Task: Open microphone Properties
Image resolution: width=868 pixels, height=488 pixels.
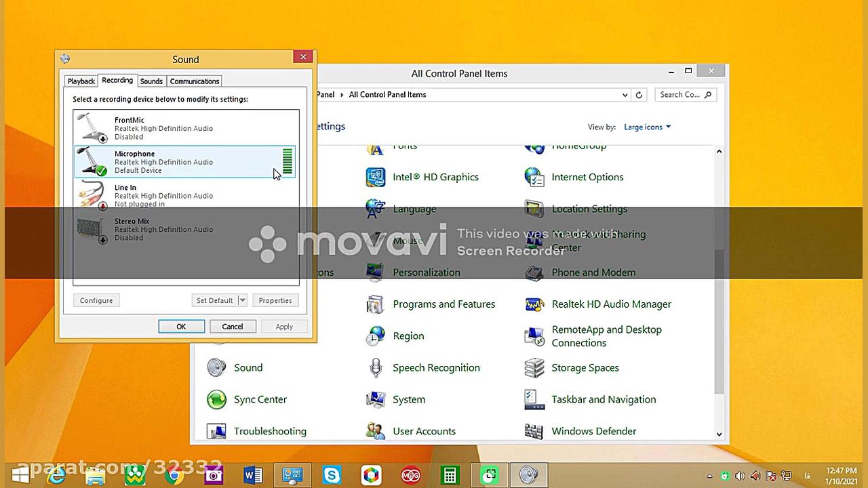Action: click(275, 300)
